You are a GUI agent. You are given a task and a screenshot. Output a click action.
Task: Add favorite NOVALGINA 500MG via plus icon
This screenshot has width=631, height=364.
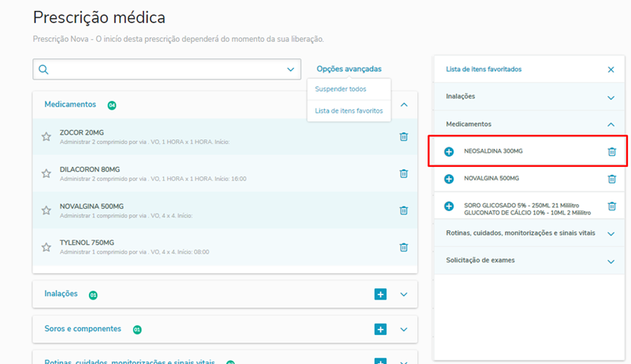pos(449,179)
